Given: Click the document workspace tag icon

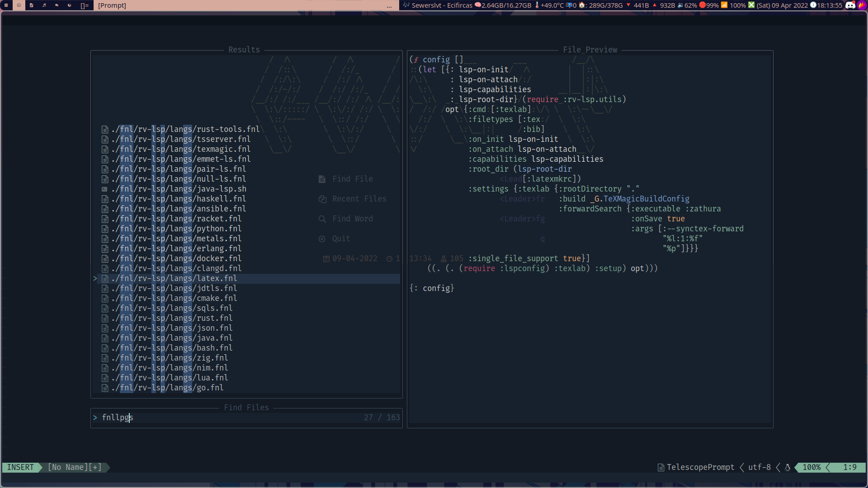Looking at the screenshot, I should coord(31,5).
